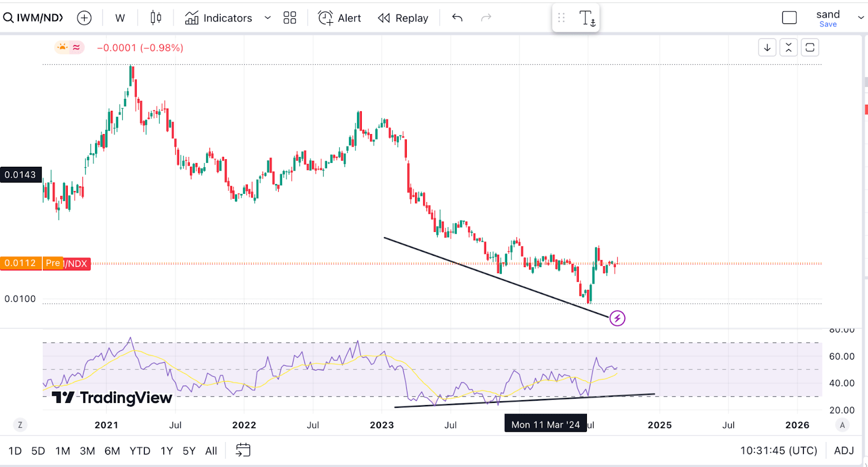Click the undo arrow
This screenshot has height=467, width=868.
pos(457,18)
